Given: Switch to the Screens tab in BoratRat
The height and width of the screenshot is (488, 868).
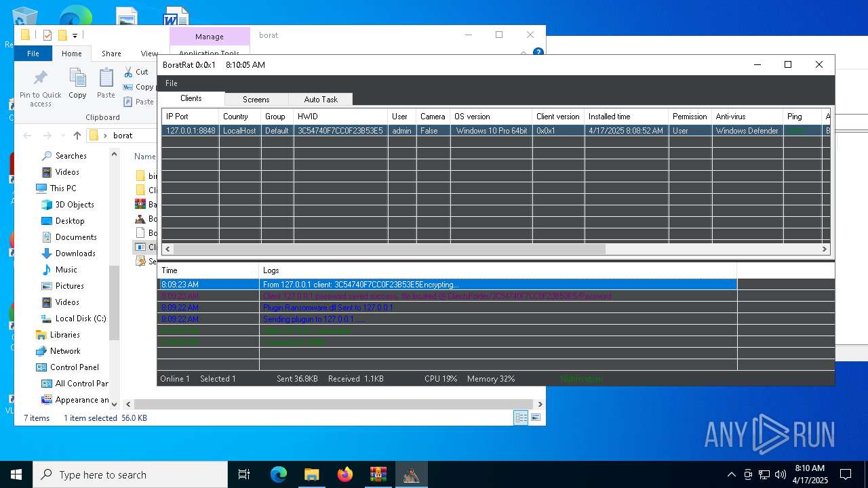Looking at the screenshot, I should point(256,99).
